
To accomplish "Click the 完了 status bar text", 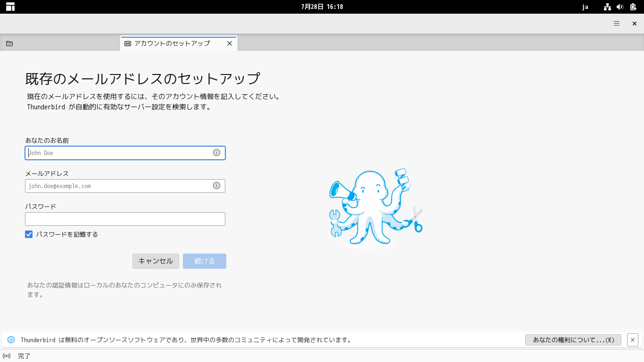I will click(24, 356).
